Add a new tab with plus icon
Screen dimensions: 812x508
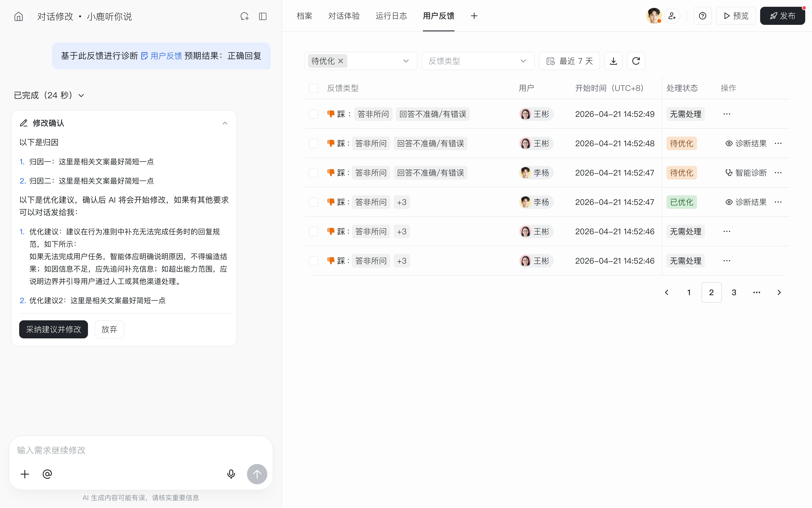tap(474, 16)
